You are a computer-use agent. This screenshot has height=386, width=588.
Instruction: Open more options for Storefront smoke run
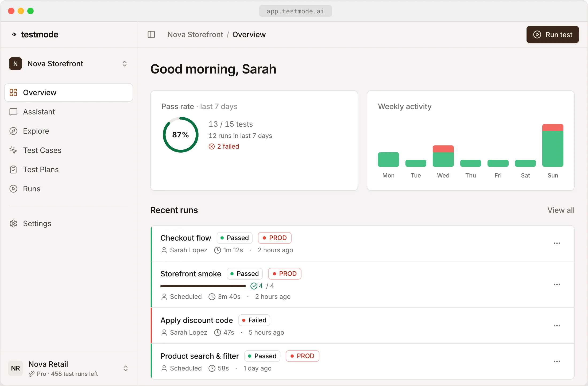(557, 284)
